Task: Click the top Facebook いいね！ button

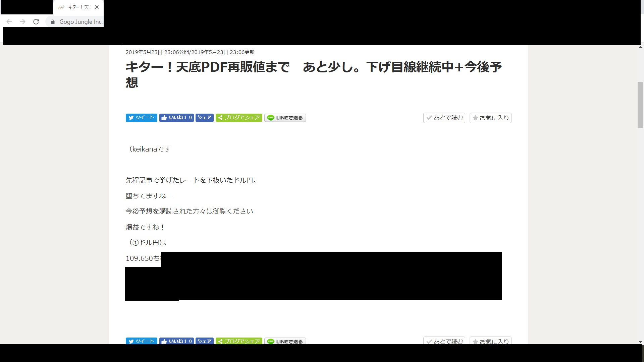Action: coord(176,118)
